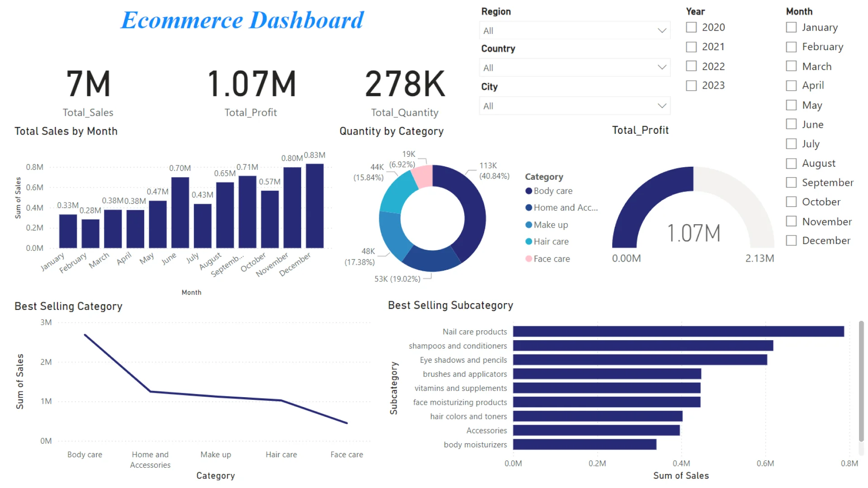Select the May month checkbox

pos(791,105)
